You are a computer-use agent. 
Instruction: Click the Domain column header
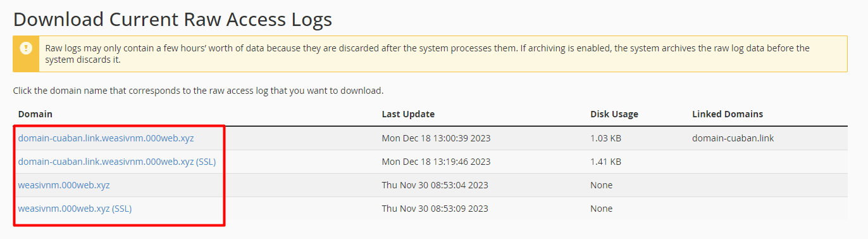pyautogui.click(x=35, y=114)
